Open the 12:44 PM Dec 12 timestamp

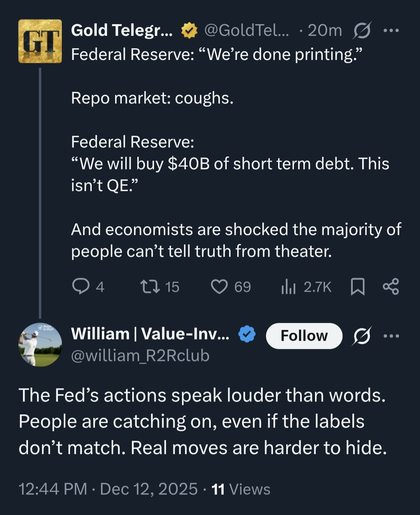pos(108,489)
